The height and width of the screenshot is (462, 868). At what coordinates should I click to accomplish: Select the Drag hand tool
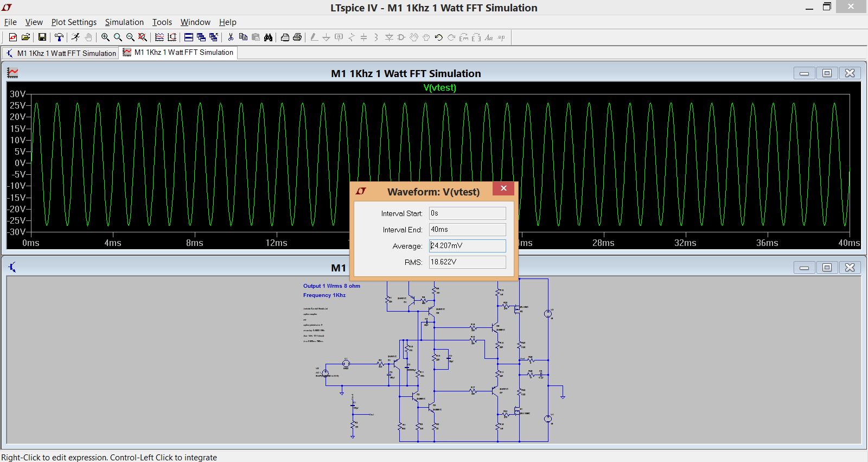tap(426, 37)
